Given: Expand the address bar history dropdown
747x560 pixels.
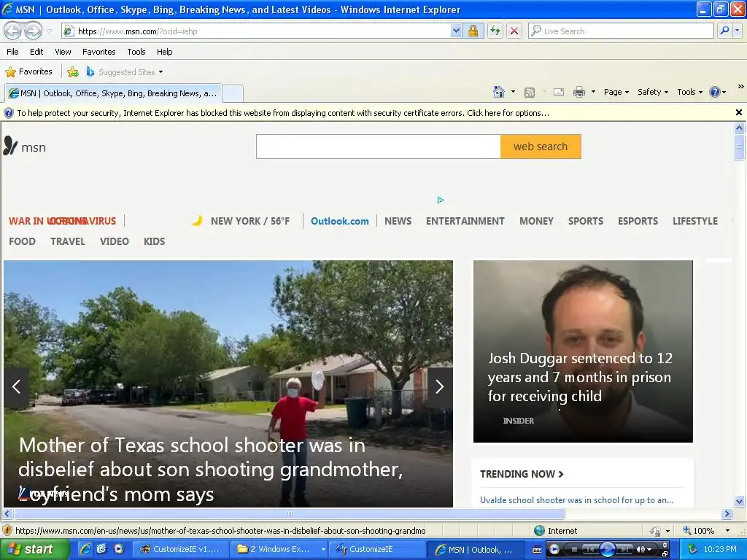Looking at the screenshot, I should [x=456, y=31].
